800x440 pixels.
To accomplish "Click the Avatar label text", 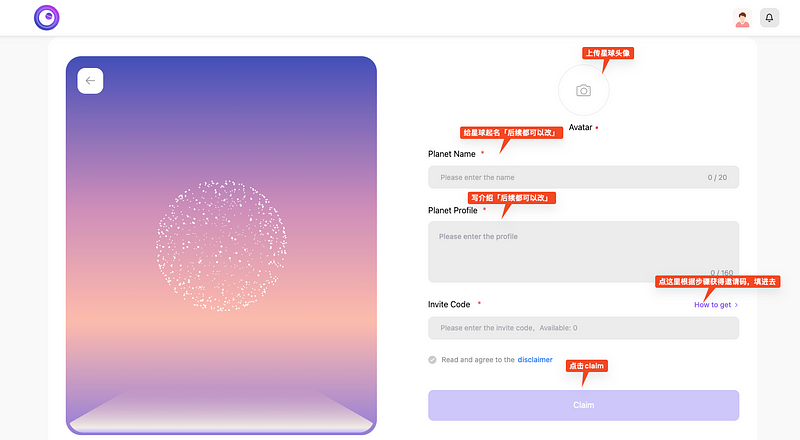I will (x=580, y=128).
